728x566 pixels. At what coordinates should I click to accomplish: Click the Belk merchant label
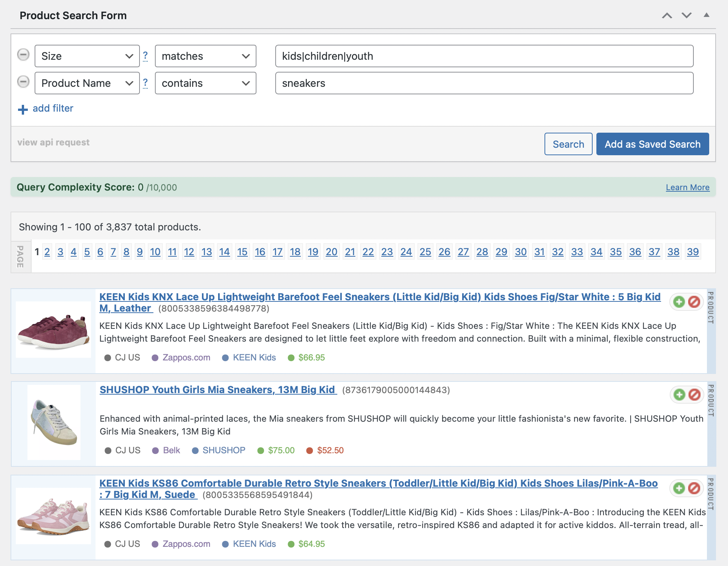[x=171, y=450]
